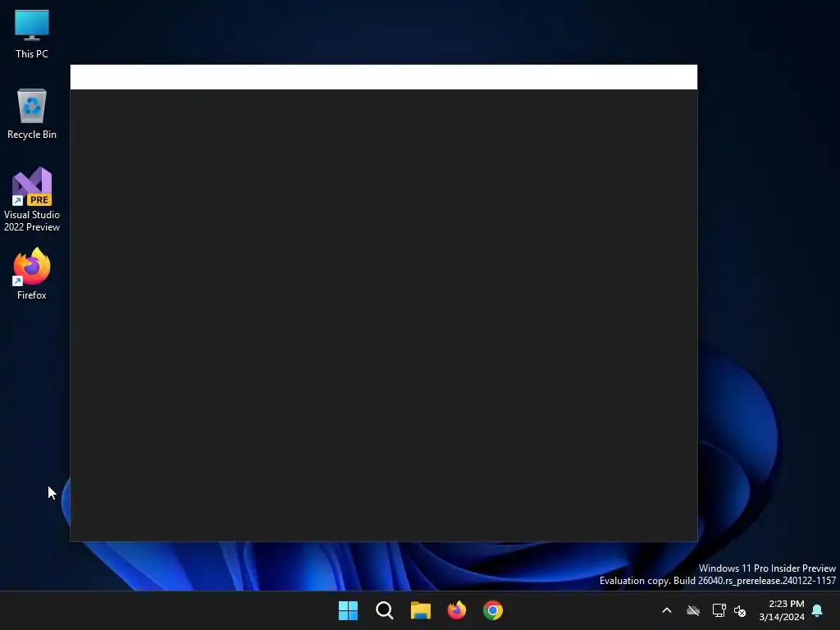The image size is (840, 630).
Task: Select the Recycle Bin desktop icon
Action: pos(32,114)
